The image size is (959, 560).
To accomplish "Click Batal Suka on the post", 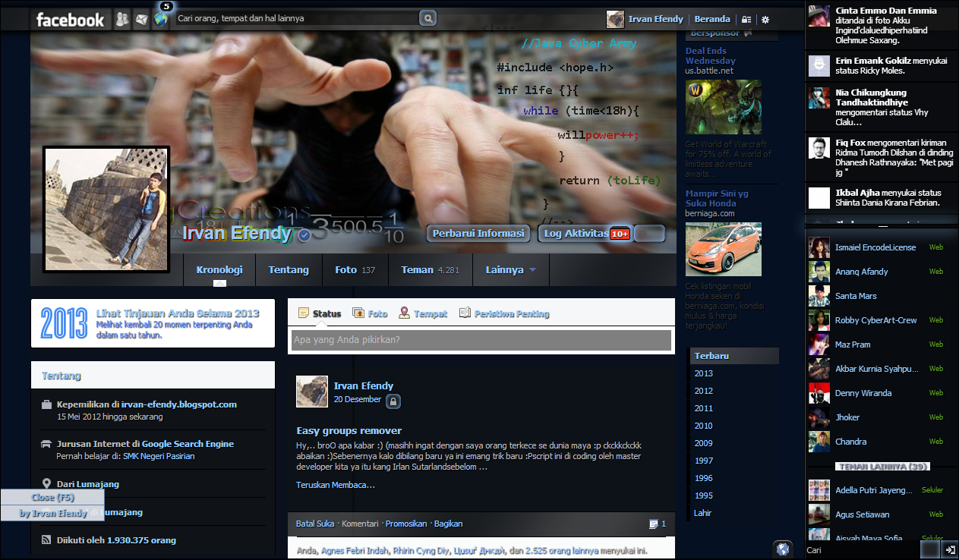I will click(315, 524).
